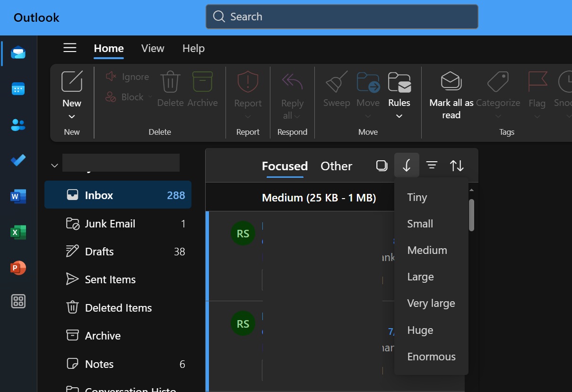Viewport: 572px width, 392px height.
Task: Open the Rules icon in the ribbon
Action: pos(399,89)
